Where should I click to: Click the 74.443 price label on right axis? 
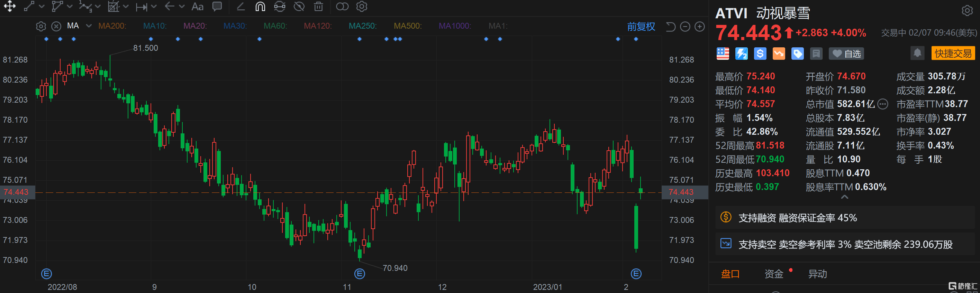click(x=684, y=192)
